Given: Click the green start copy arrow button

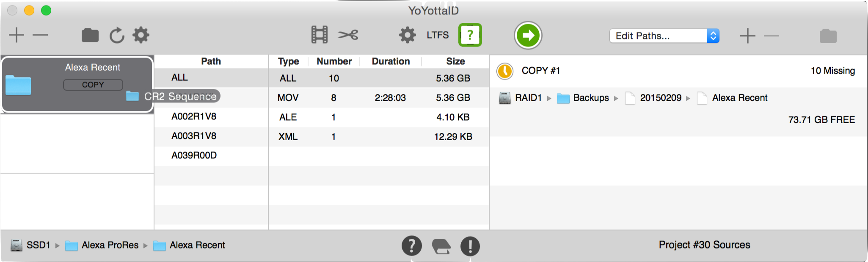Looking at the screenshot, I should pos(528,36).
